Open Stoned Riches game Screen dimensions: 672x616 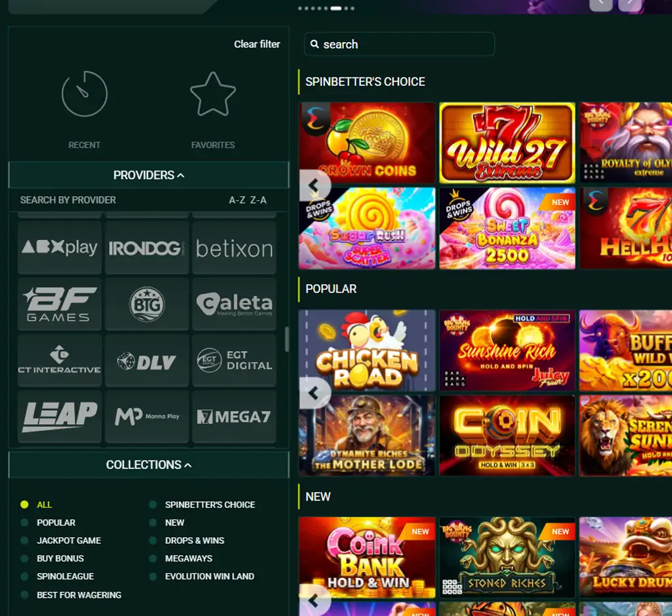(x=507, y=558)
